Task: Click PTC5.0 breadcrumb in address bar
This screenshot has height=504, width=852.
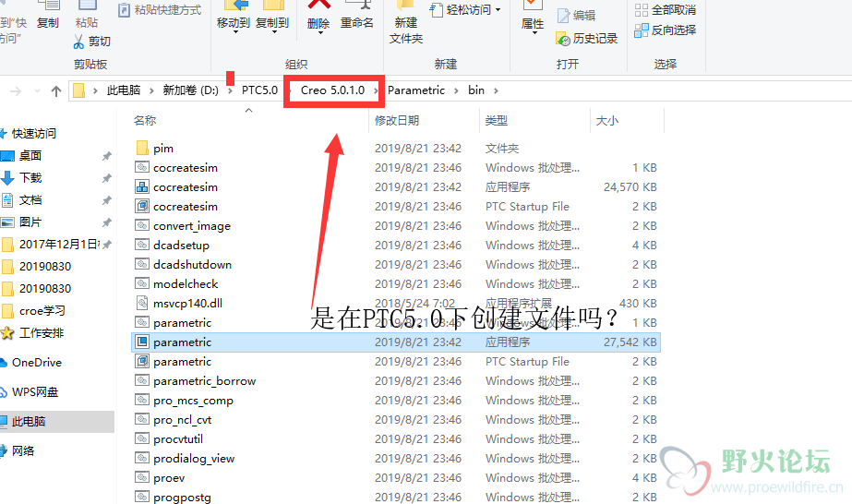Action: (259, 90)
